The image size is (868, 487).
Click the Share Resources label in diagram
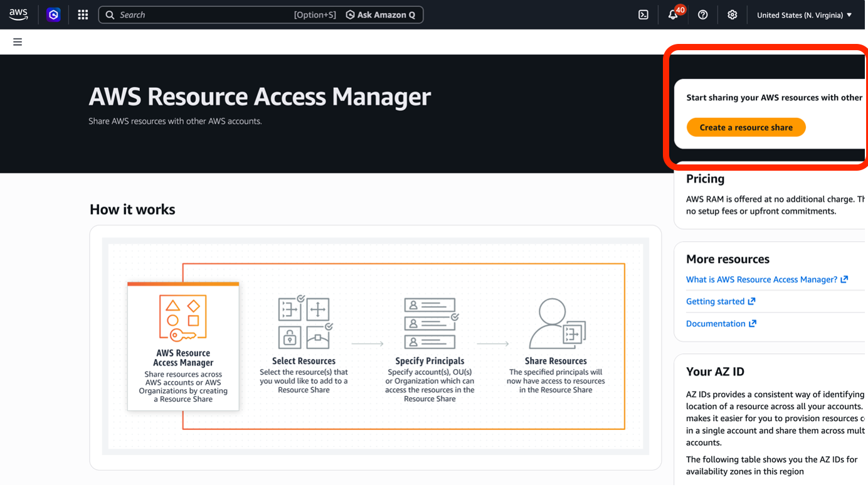(556, 361)
